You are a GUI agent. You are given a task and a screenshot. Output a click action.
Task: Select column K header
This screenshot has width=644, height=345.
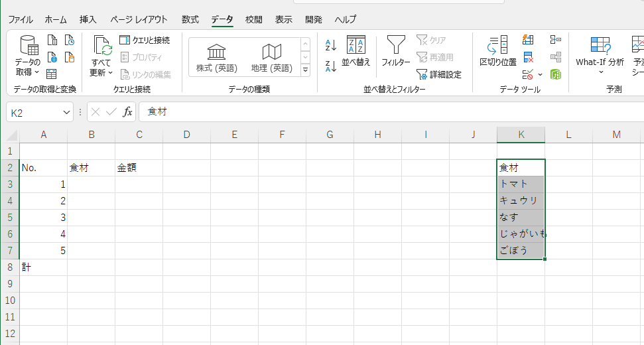(x=521, y=135)
